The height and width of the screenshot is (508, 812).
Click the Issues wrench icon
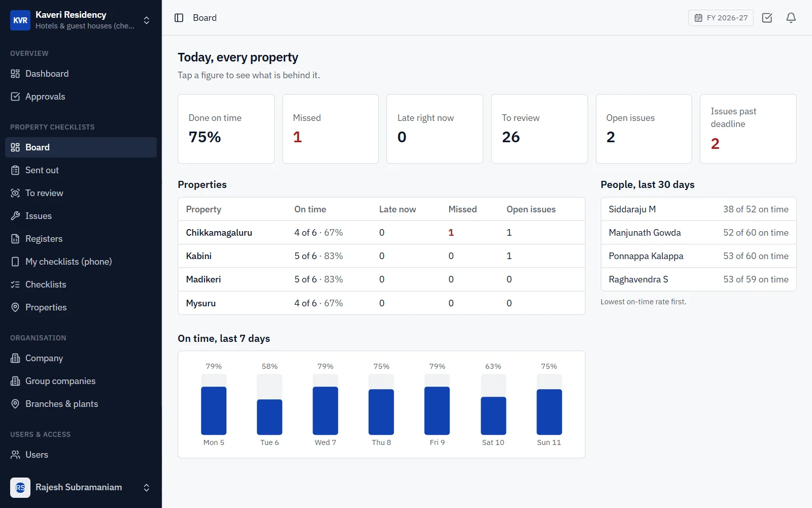tap(15, 216)
